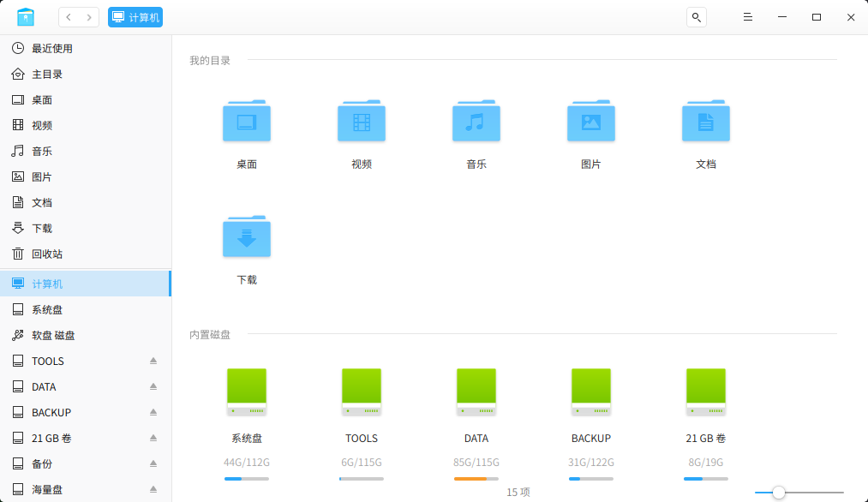Unmount the 21 GB 卷 in sidebar
Viewport: 868px width, 502px height.
(153, 439)
